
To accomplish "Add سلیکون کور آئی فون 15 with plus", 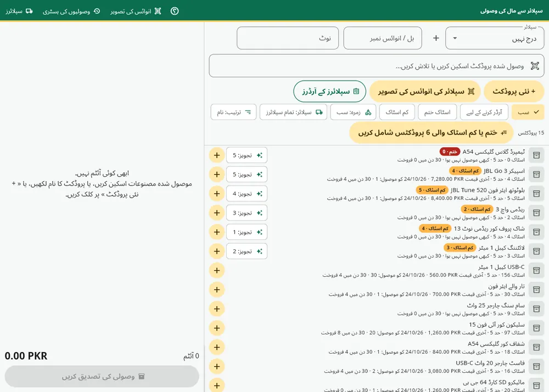I will click(x=217, y=328).
